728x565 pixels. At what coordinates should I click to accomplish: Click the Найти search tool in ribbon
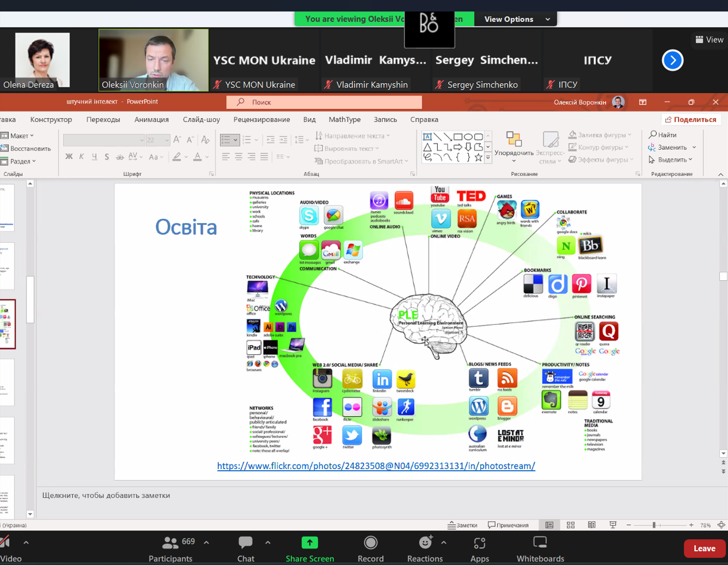coord(662,135)
